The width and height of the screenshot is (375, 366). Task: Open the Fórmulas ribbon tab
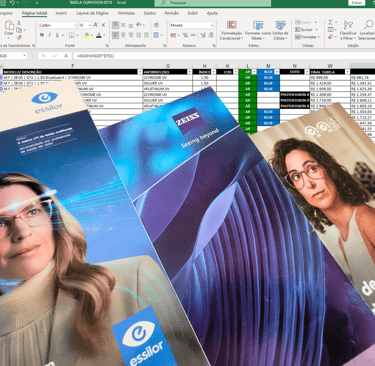point(126,13)
